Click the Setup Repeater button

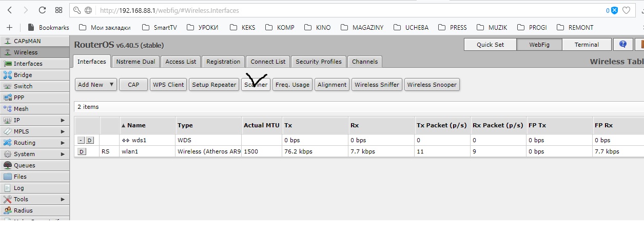click(x=214, y=85)
